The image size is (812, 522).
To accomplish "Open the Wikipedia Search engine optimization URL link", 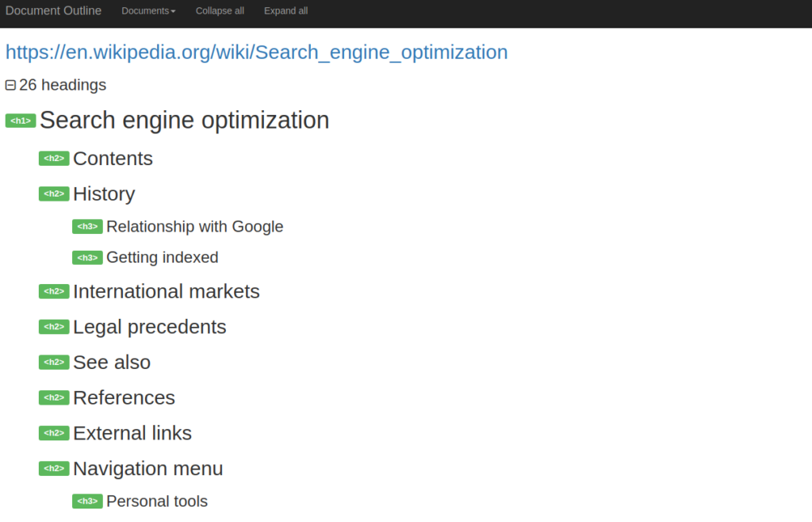I will 256,52.
